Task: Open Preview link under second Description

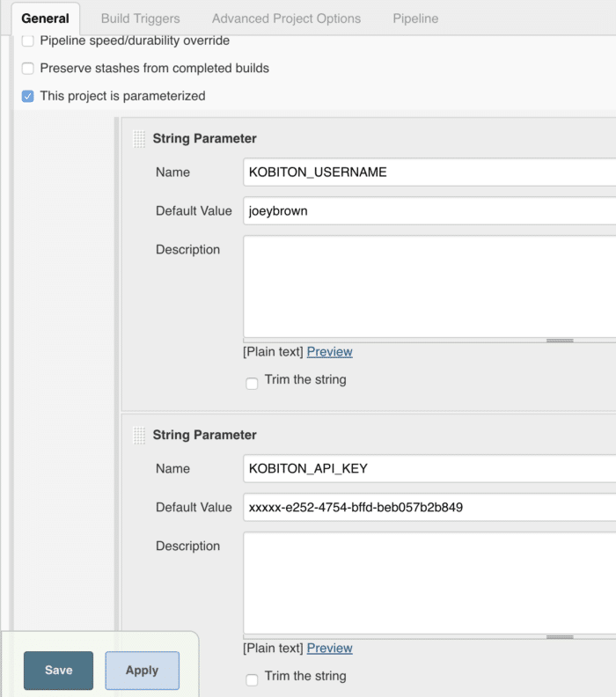Action: (x=329, y=648)
